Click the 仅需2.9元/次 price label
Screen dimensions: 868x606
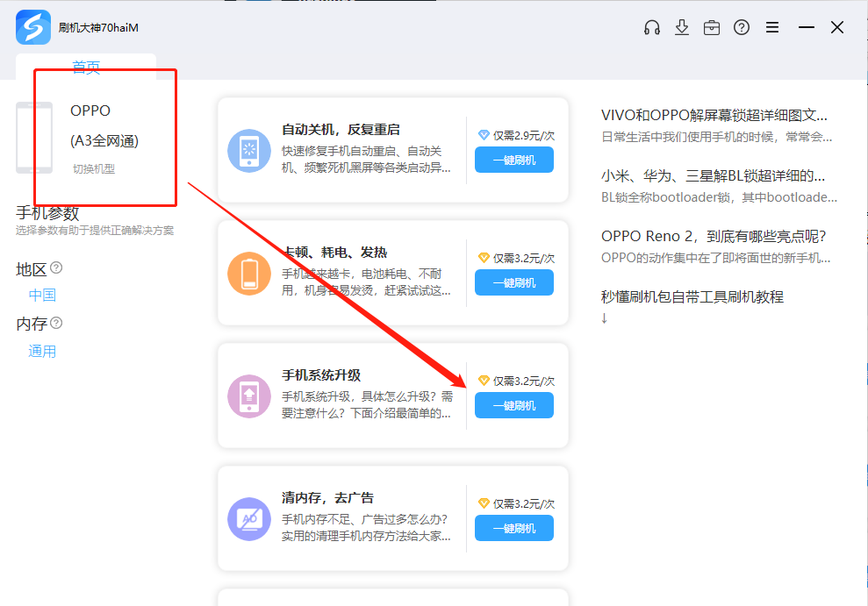click(x=524, y=135)
